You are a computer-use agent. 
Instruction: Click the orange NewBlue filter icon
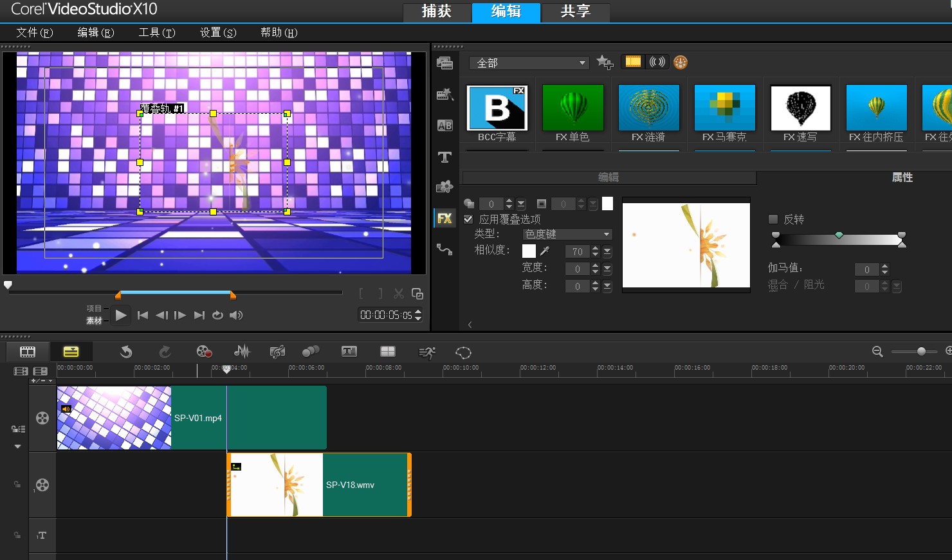pyautogui.click(x=681, y=62)
